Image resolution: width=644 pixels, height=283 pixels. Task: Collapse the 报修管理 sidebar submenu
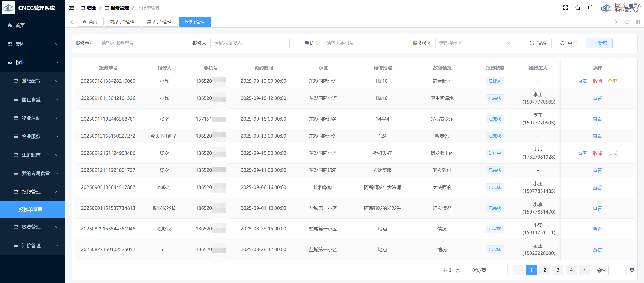tap(33, 192)
